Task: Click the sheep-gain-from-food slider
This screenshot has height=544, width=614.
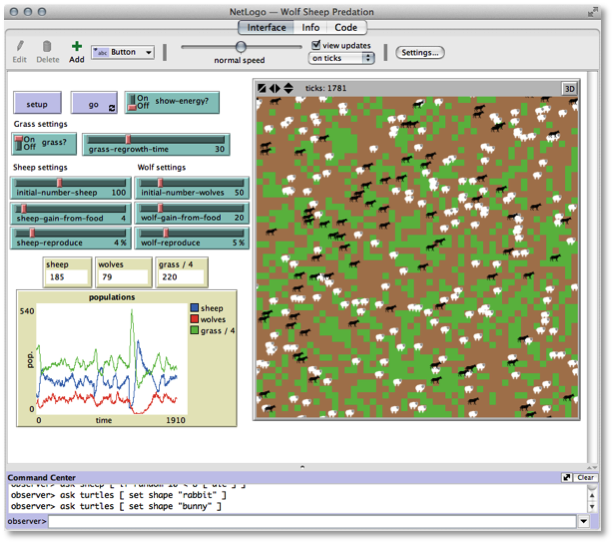Action: 70,213
